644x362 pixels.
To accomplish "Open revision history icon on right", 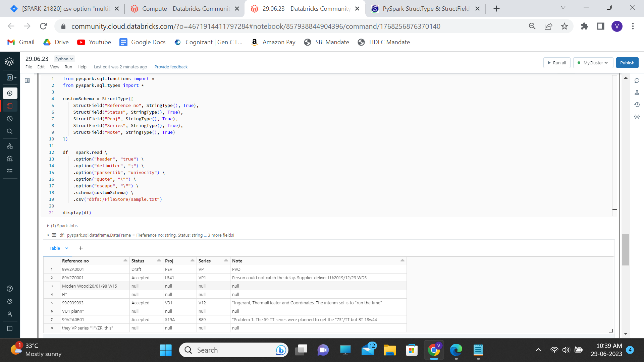I will (637, 105).
